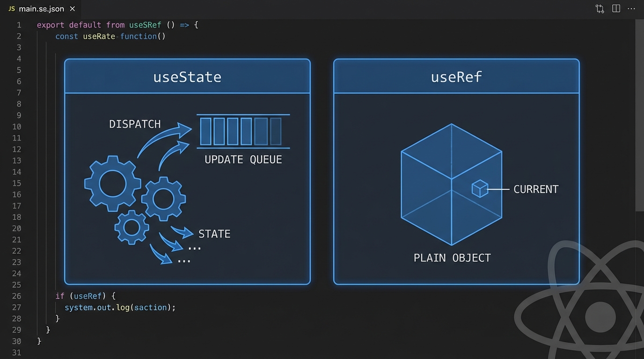This screenshot has width=644, height=359.
Task: Select the main.se.json editor tab
Action: click(x=41, y=9)
